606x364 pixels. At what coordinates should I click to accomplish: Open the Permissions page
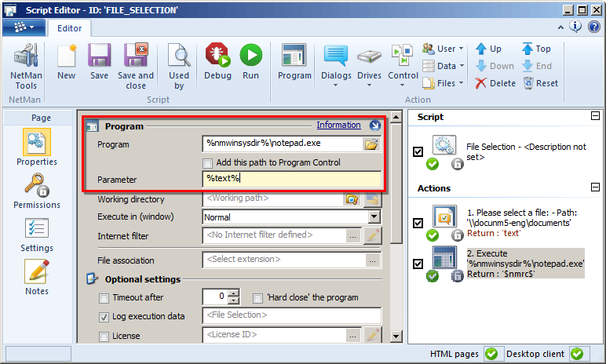pos(37,191)
